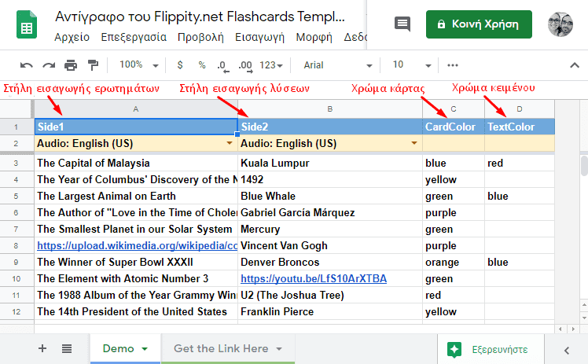The height and width of the screenshot is (364, 588).
Task: Select the cell 'The Capital of Malaysia'
Action: (136, 163)
